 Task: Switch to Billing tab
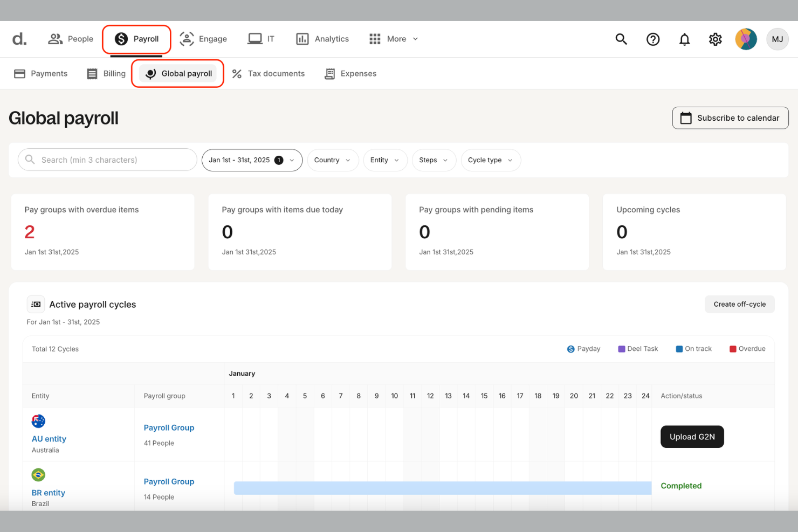(106, 74)
